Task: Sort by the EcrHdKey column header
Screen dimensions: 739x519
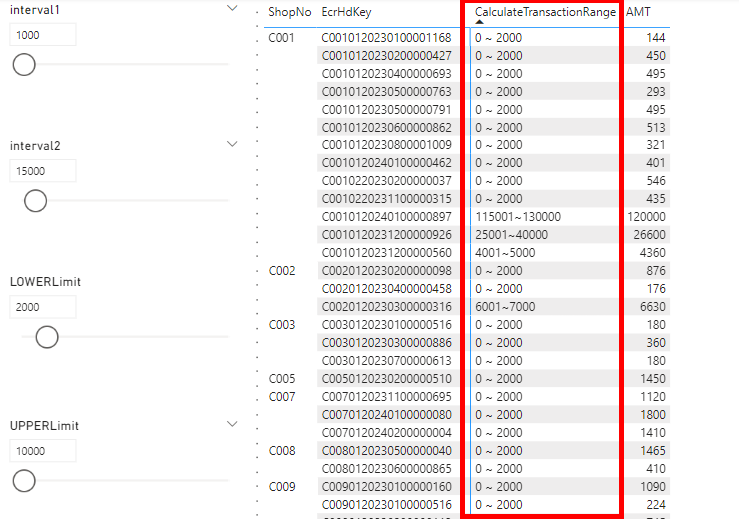Action: pyautogui.click(x=346, y=12)
